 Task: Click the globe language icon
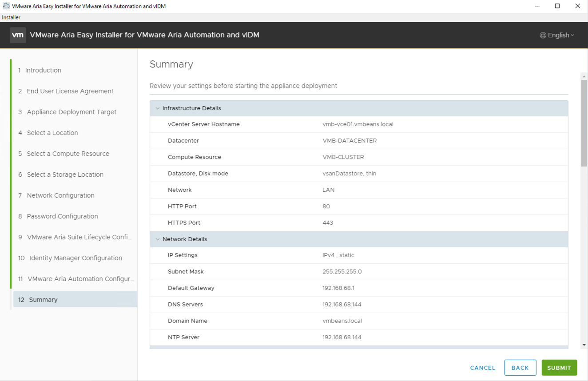(543, 35)
